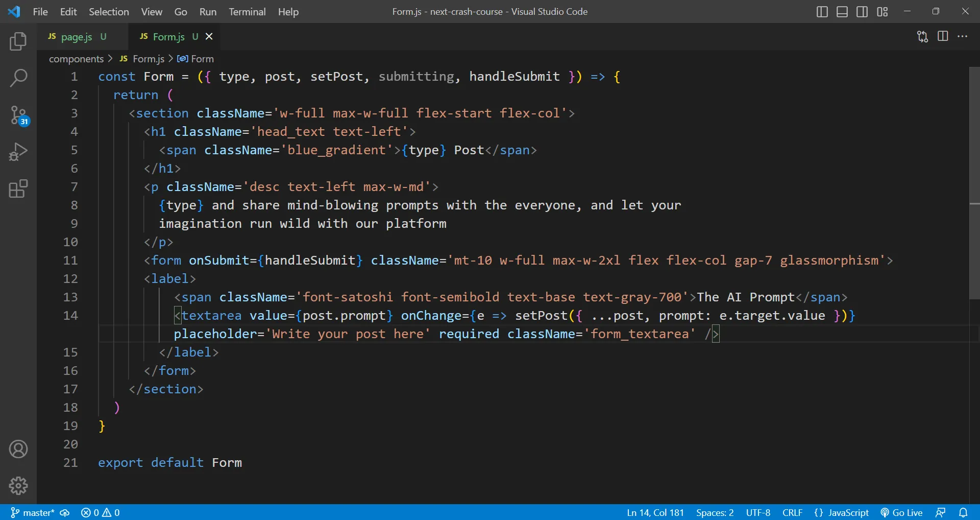This screenshot has width=980, height=520.
Task: Split the editor to the right
Action: (x=943, y=36)
